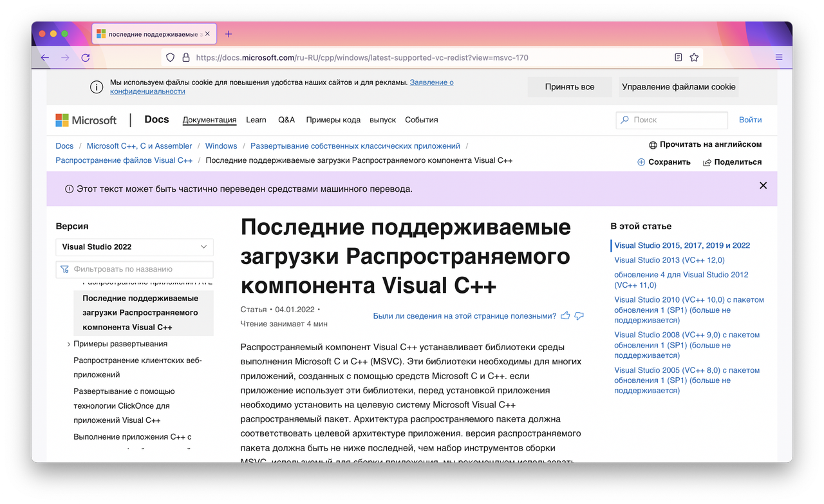Open the События menu item
This screenshot has height=504, width=824.
(422, 120)
